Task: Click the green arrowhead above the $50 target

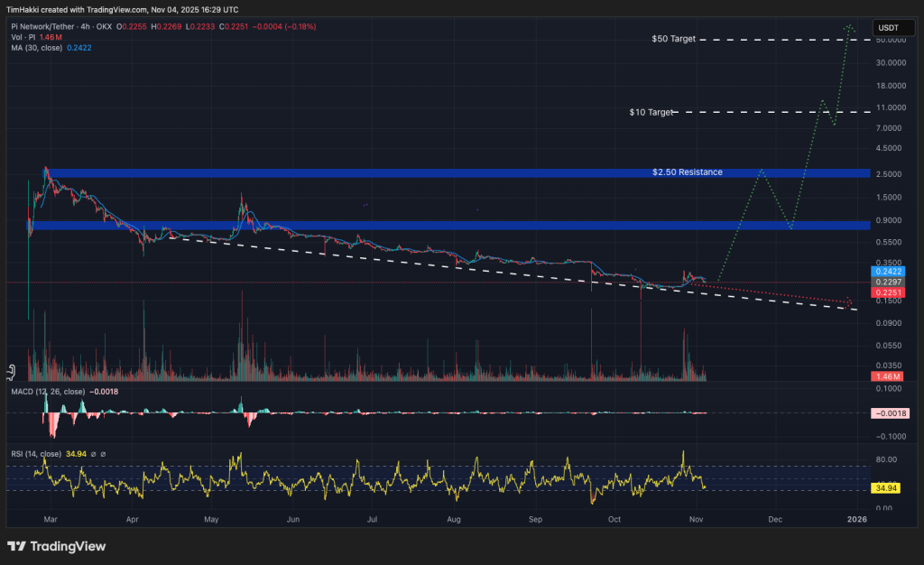Action: pyautogui.click(x=849, y=28)
